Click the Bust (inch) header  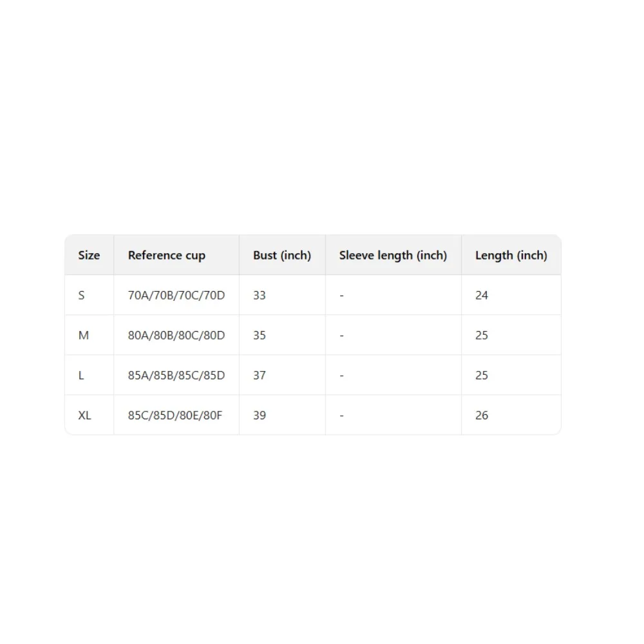click(281, 255)
